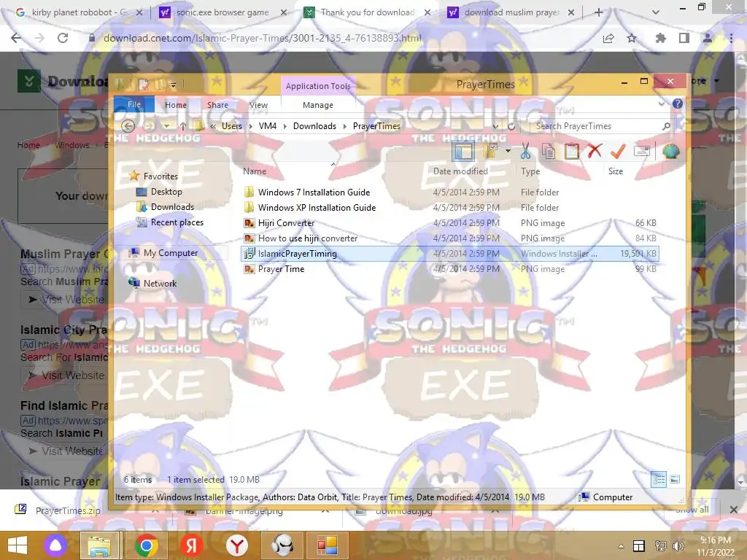The height and width of the screenshot is (560, 747).
Task: Click the scissors Cut icon
Action: tap(525, 152)
